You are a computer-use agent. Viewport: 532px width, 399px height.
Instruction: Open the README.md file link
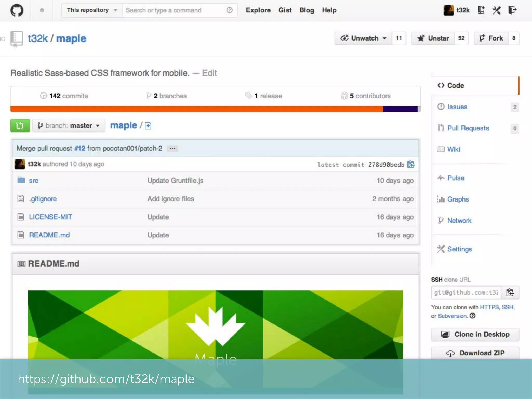pyautogui.click(x=49, y=235)
